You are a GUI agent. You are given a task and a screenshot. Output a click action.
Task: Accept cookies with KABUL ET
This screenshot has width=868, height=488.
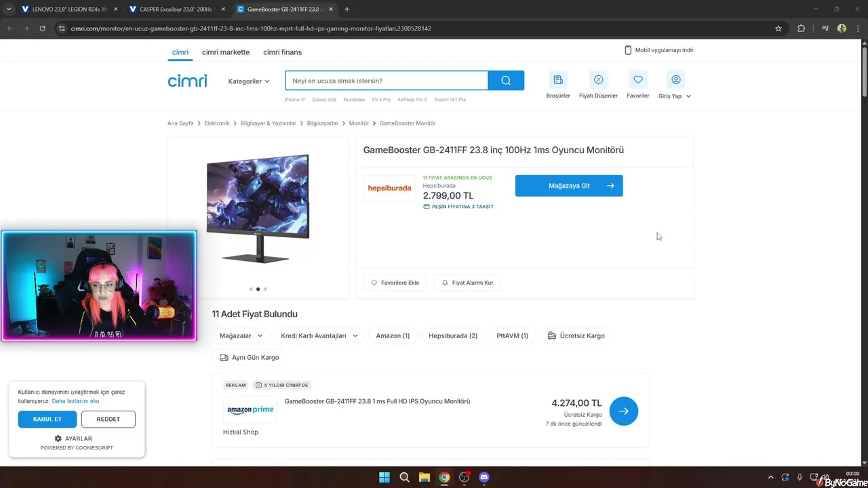pyautogui.click(x=47, y=420)
